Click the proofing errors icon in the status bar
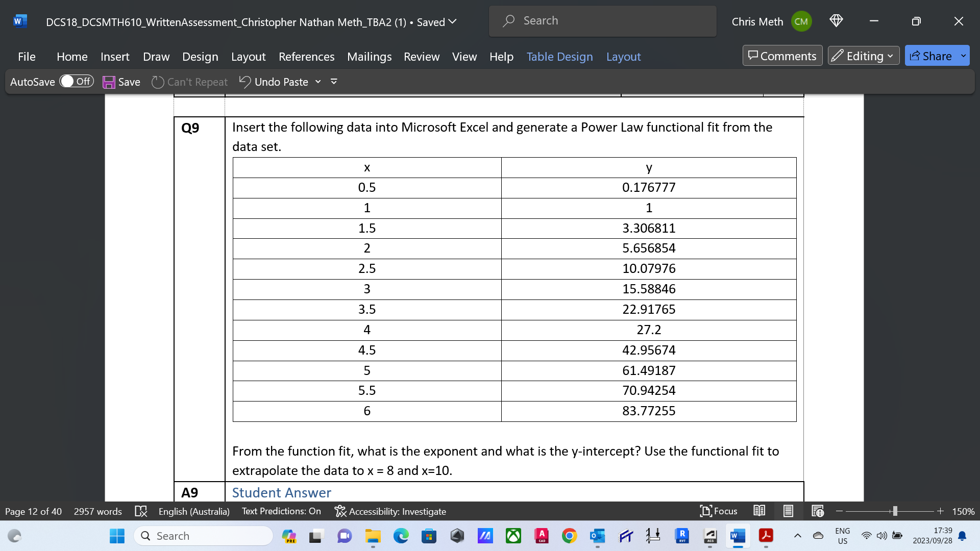 tap(141, 511)
